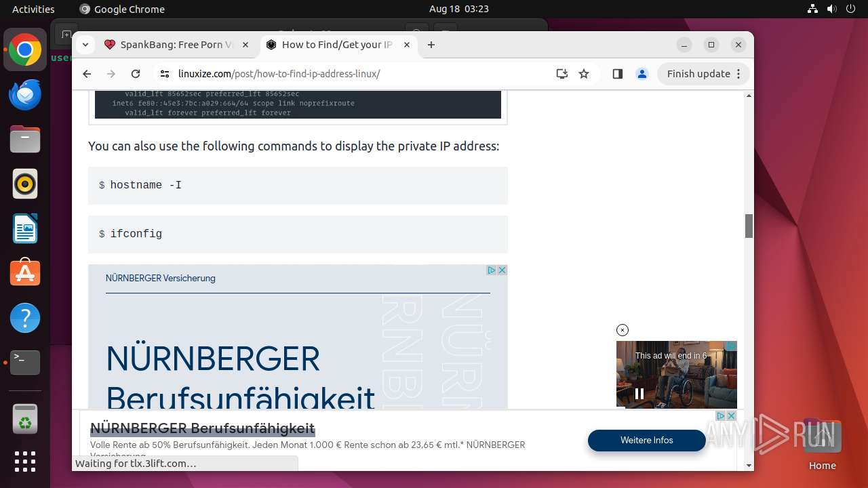View site information icon in the address bar
868x488 pixels.
[165, 74]
